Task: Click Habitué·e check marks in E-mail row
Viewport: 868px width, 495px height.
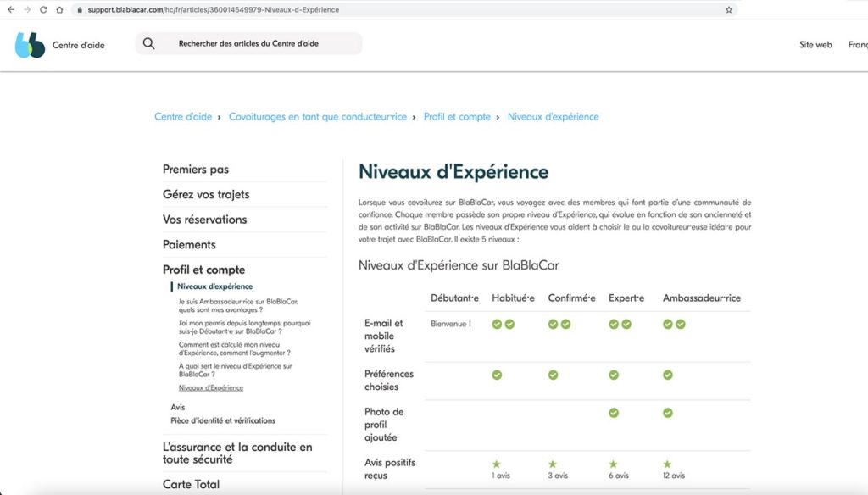Action: pyautogui.click(x=504, y=325)
